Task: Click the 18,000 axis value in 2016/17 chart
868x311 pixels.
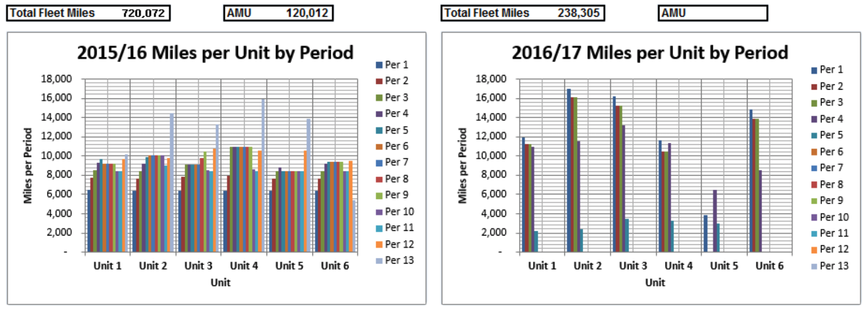Action: pos(490,79)
